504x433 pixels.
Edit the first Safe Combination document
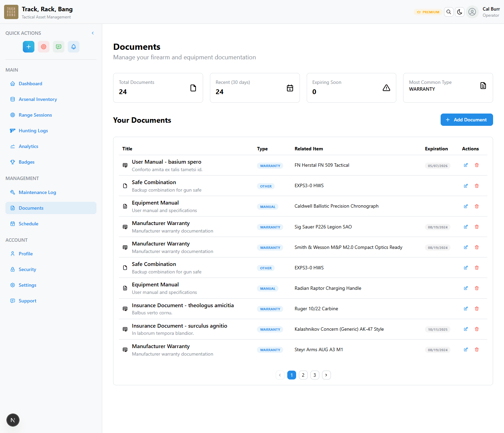pyautogui.click(x=466, y=186)
